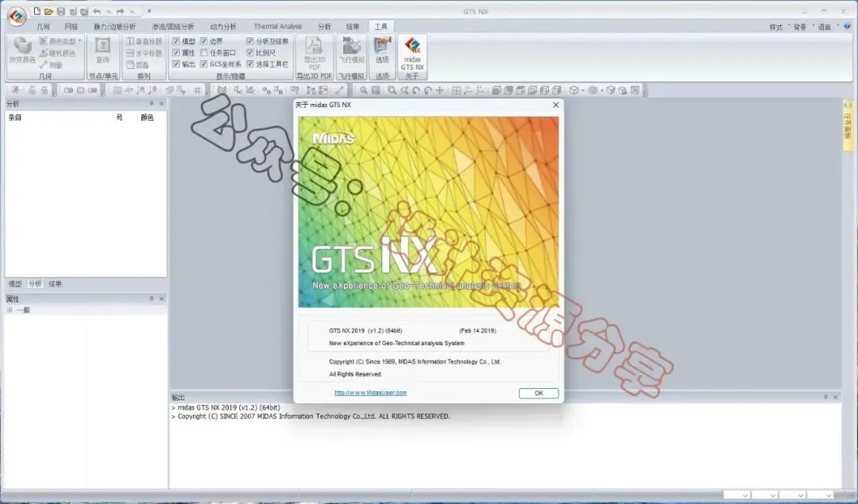Click OK in the about dialog
858x504 pixels.
pyautogui.click(x=539, y=393)
